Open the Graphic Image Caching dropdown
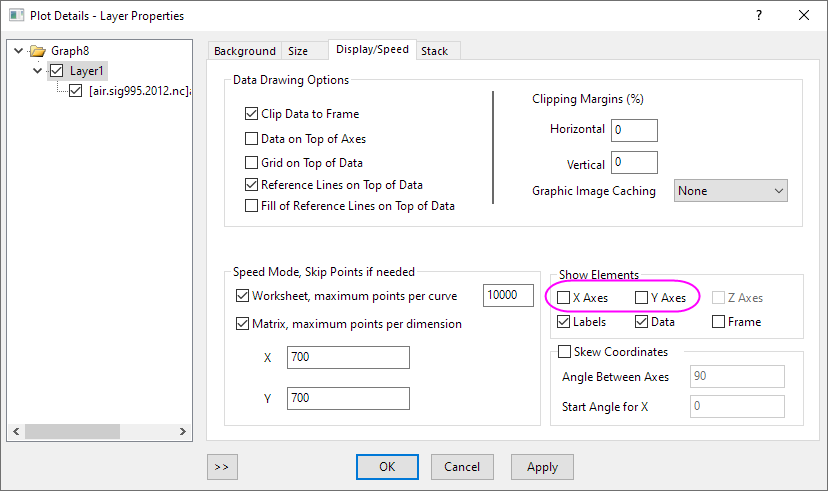The image size is (828, 491). [731, 191]
